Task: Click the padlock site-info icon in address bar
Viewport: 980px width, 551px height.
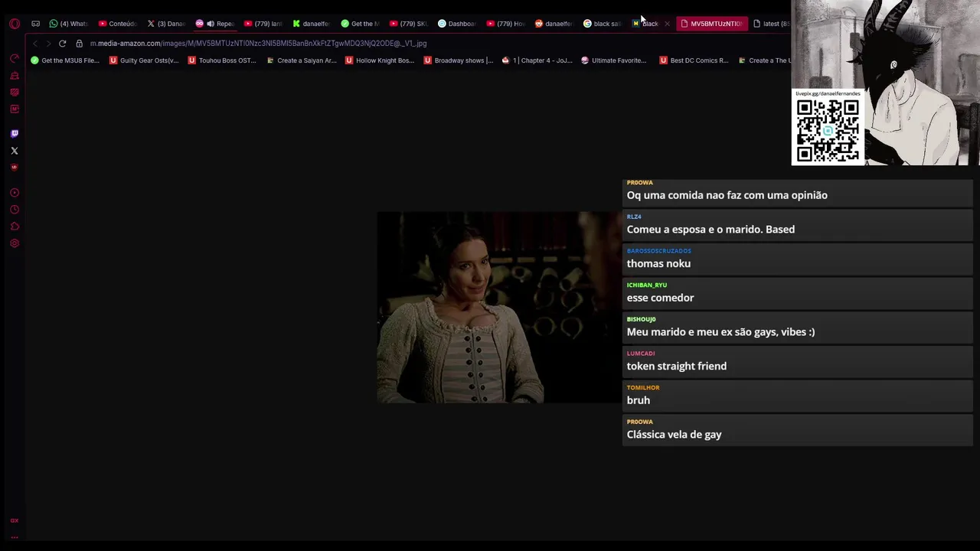Action: click(79, 44)
